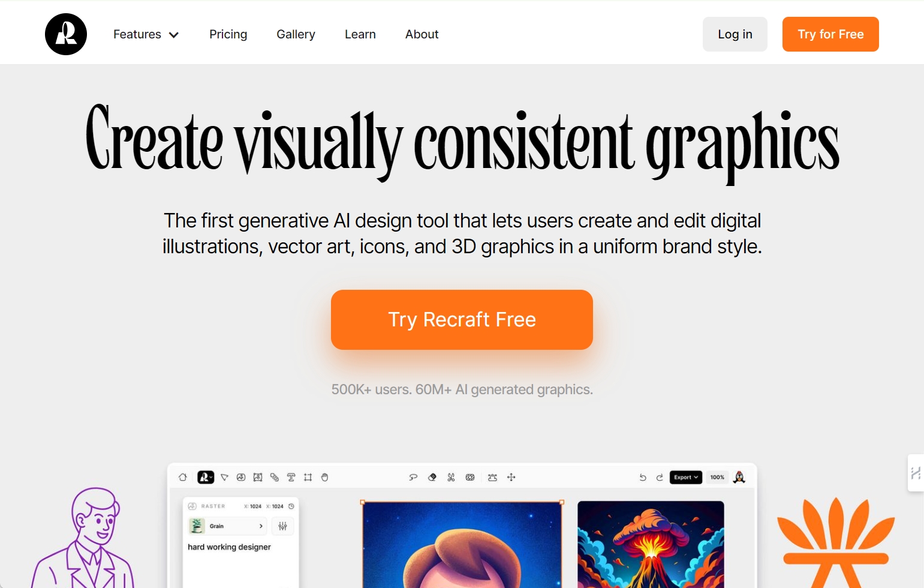
Task: Undo the last action
Action: pos(643,478)
